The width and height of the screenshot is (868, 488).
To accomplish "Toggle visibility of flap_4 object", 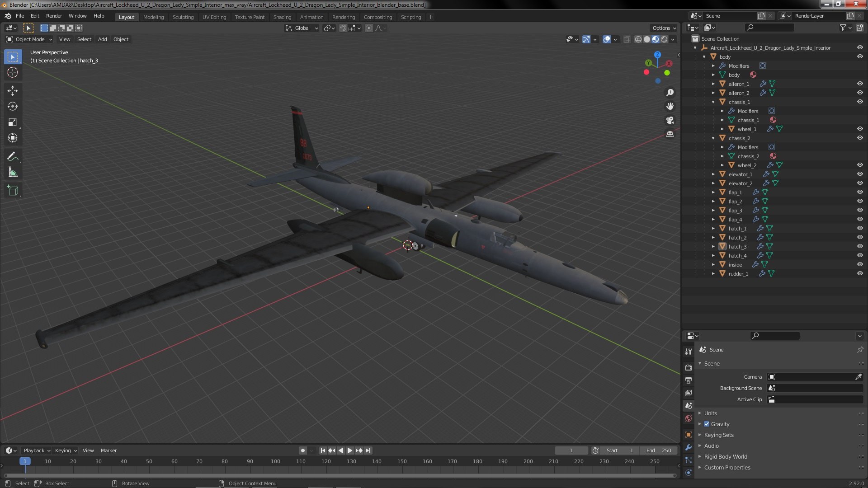I will point(860,220).
